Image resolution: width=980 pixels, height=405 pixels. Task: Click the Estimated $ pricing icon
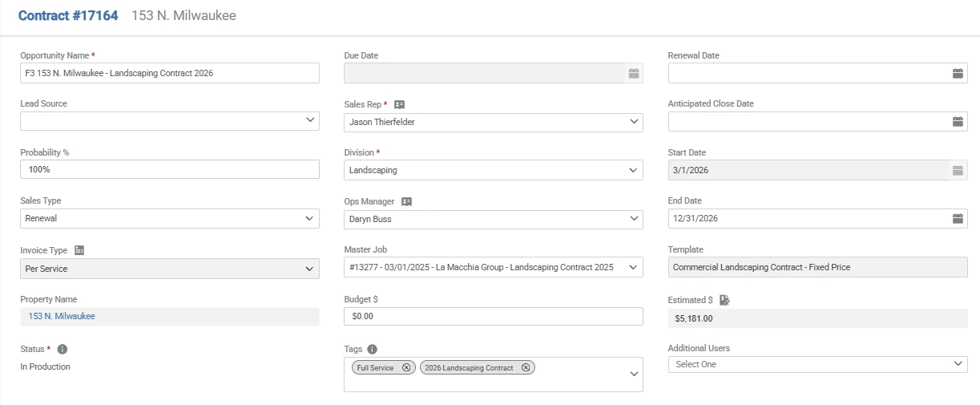pos(724,300)
